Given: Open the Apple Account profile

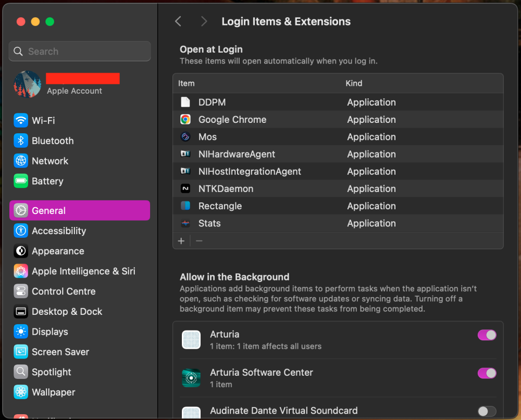Looking at the screenshot, I should (80, 84).
